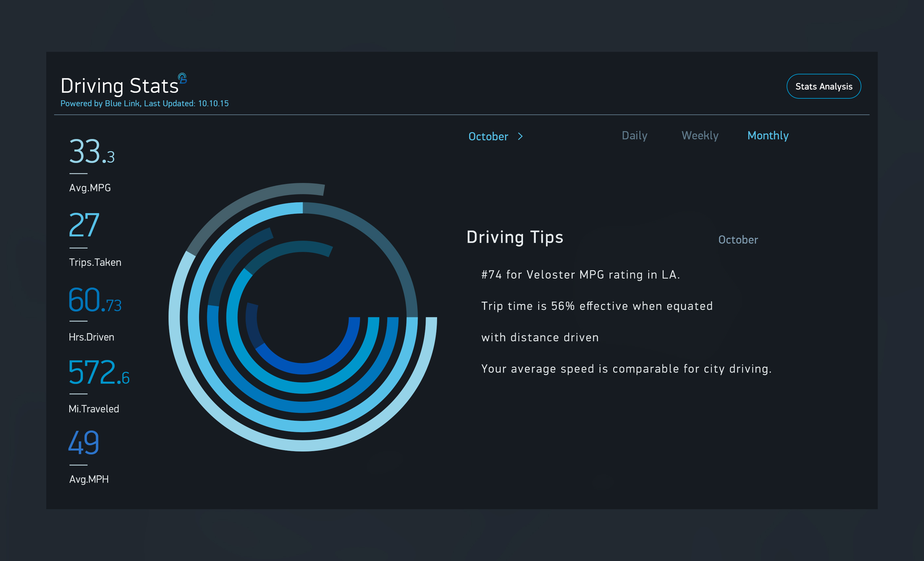Click the chevron next to October

520,136
